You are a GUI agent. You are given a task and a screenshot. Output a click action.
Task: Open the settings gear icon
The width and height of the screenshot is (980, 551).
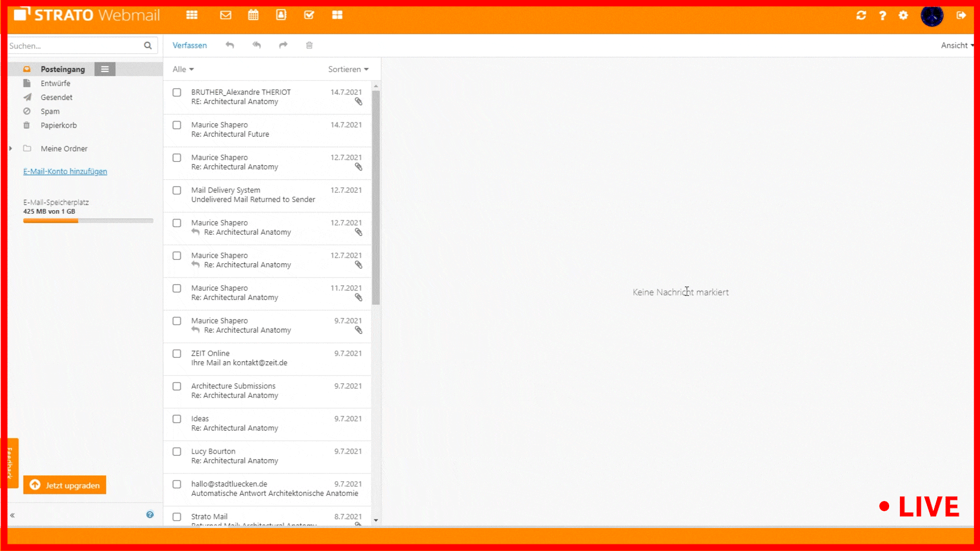(903, 15)
